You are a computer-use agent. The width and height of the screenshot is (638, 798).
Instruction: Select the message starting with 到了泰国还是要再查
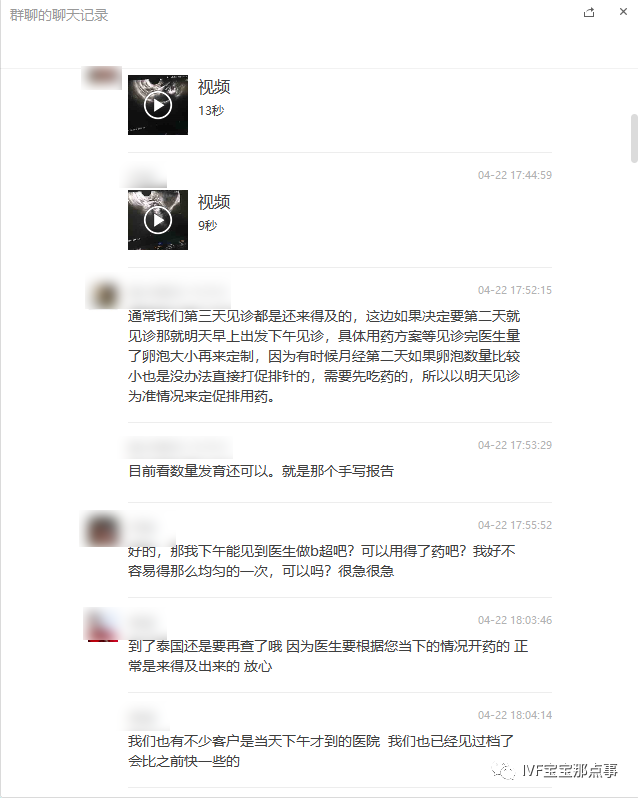(328, 656)
